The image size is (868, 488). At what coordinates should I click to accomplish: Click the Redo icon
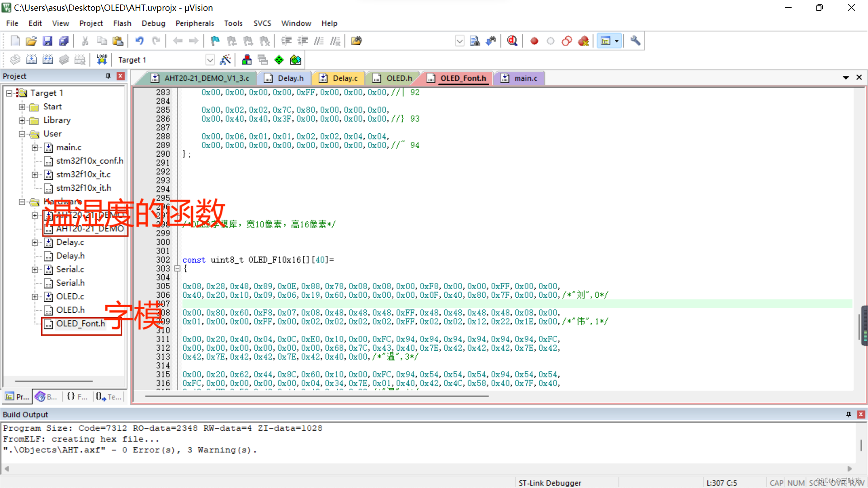tap(156, 41)
